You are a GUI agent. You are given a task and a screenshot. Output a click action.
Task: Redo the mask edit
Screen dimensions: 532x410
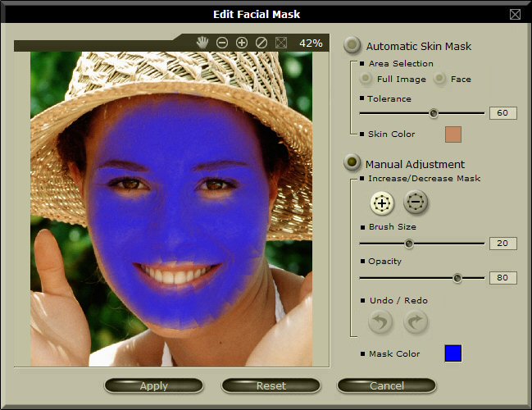(416, 322)
